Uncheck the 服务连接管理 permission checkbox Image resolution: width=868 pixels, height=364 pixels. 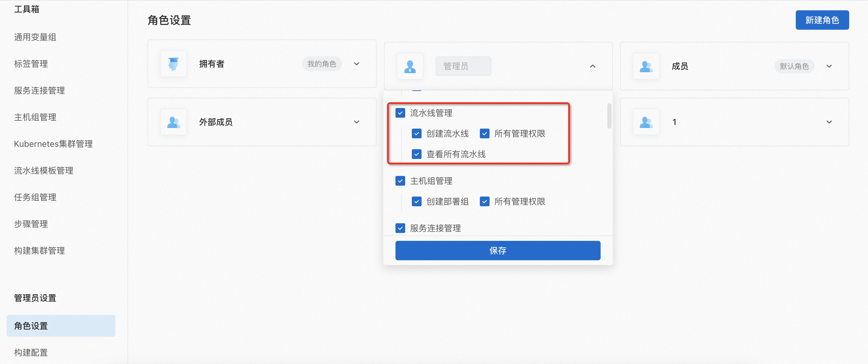pyautogui.click(x=400, y=228)
